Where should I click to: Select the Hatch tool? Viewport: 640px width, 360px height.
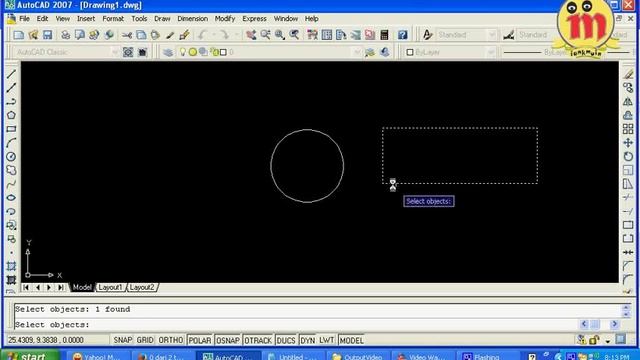click(x=11, y=266)
